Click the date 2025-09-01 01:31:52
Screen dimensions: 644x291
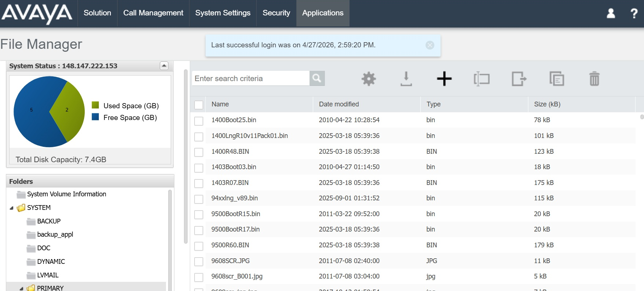(x=349, y=198)
